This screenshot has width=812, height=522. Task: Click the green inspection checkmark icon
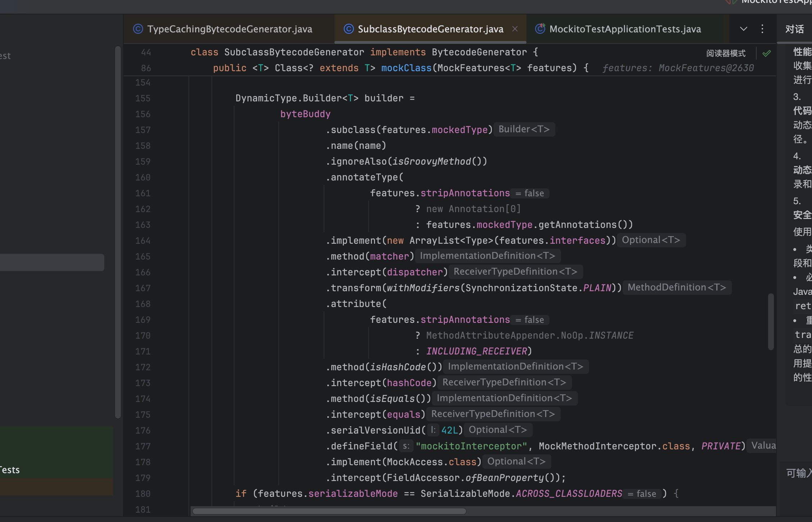pos(767,54)
